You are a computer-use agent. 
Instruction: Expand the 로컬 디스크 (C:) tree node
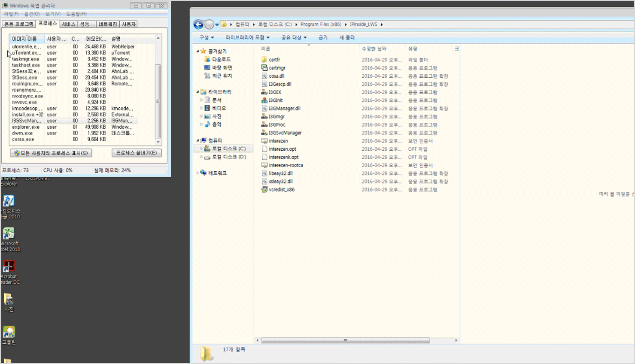pyautogui.click(x=201, y=149)
